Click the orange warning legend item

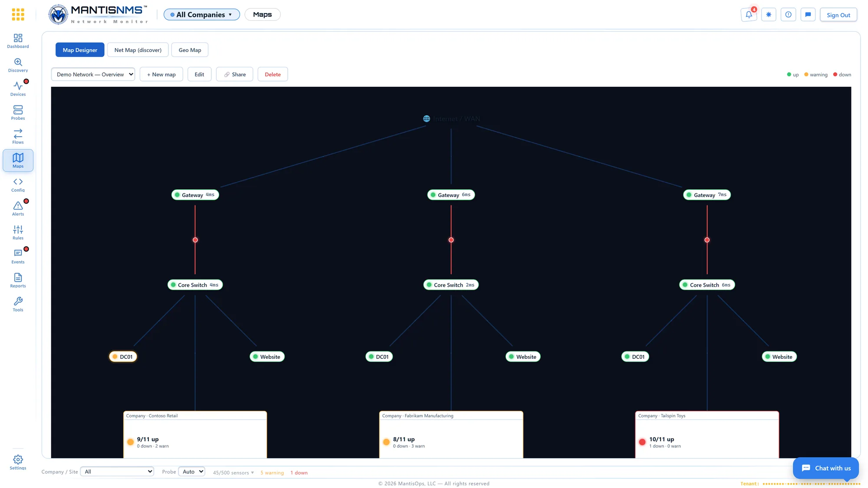tap(816, 75)
